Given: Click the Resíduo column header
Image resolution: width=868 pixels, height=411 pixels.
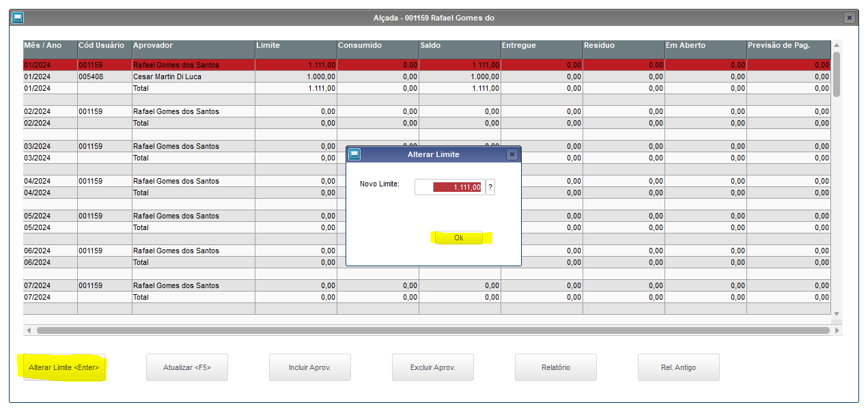Looking at the screenshot, I should coord(624,49).
